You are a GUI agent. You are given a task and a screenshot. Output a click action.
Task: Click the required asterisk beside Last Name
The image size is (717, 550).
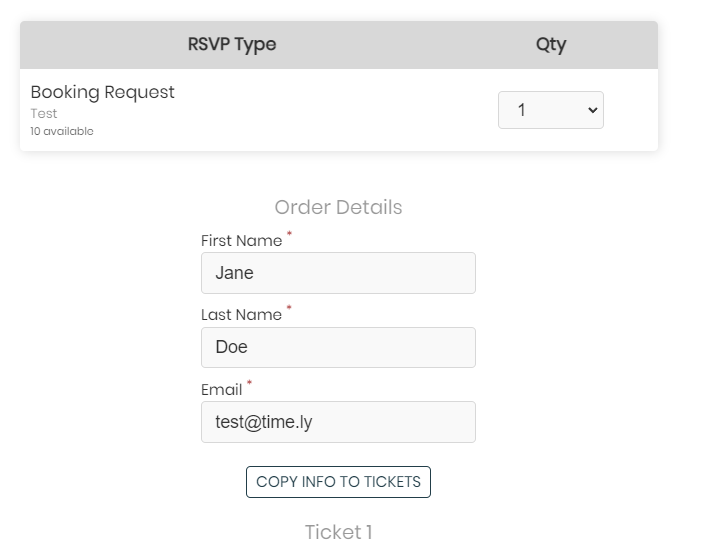tap(290, 309)
